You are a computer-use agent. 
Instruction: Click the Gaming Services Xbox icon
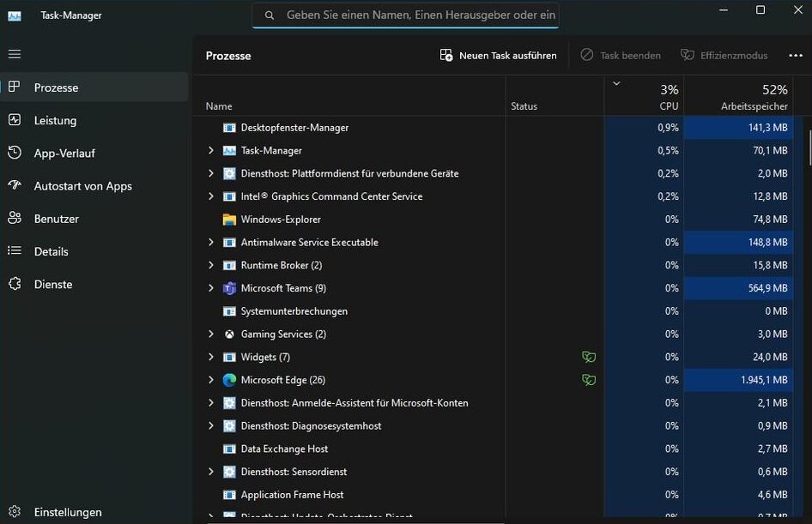pyautogui.click(x=229, y=334)
